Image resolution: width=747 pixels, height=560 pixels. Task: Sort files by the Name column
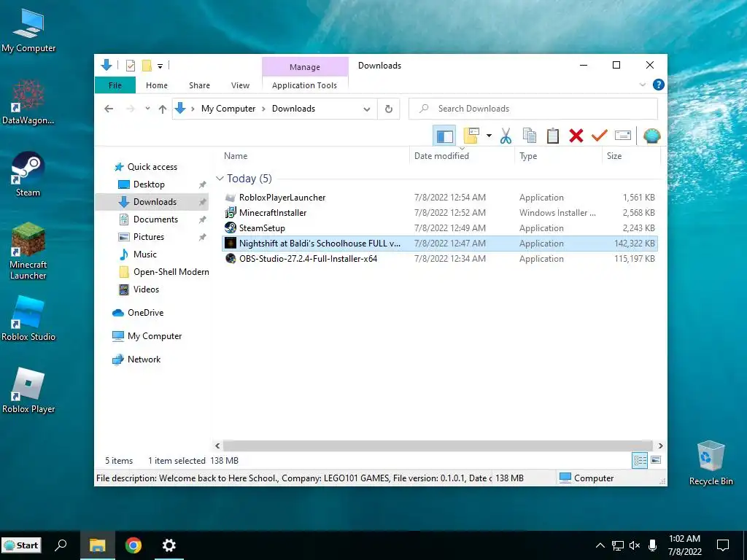[314, 156]
